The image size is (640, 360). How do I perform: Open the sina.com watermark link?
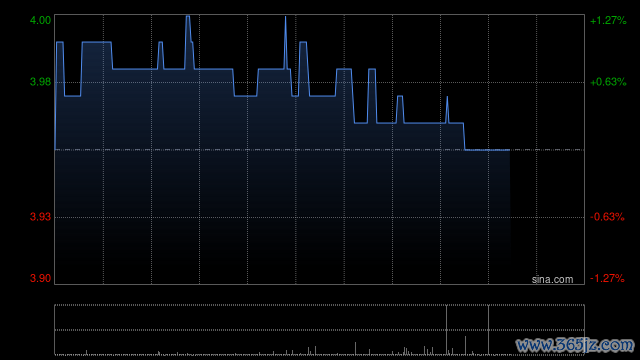(552, 280)
